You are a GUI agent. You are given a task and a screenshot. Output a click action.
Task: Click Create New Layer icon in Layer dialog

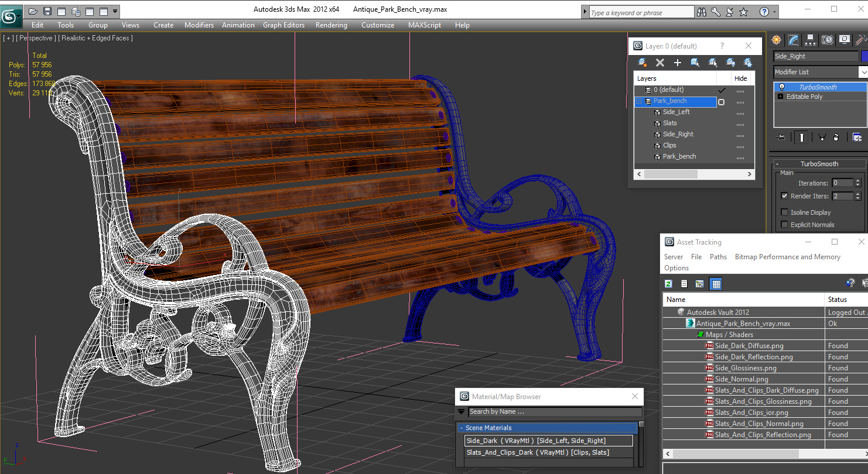pos(643,63)
